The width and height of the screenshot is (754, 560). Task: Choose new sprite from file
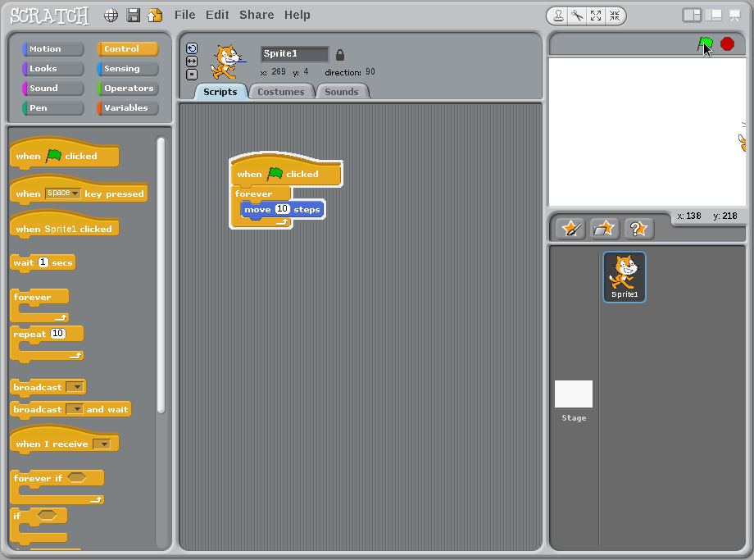603,229
